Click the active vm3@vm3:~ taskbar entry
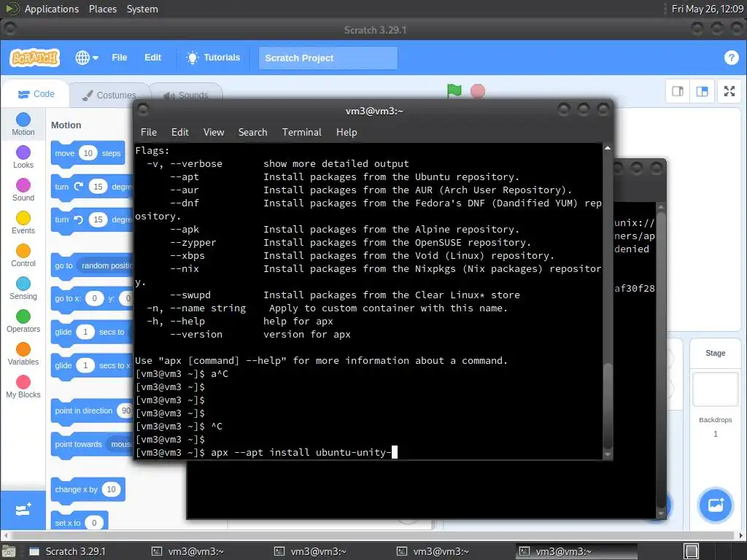747x560 pixels. point(576,551)
